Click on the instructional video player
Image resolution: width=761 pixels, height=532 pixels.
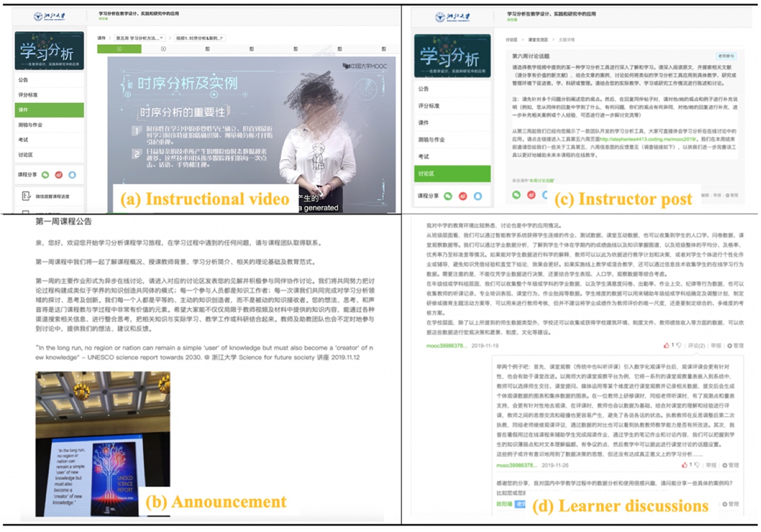point(251,134)
